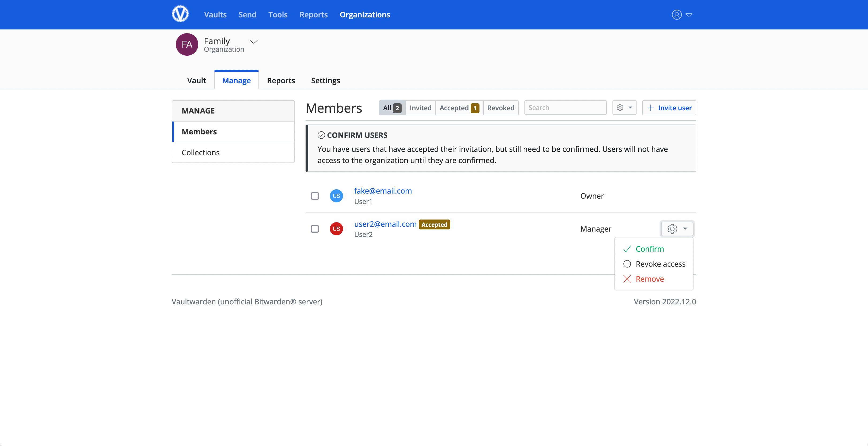Image resolution: width=868 pixels, height=446 pixels.
Task: Toggle User2's row gear options dropdown
Action: [677, 229]
